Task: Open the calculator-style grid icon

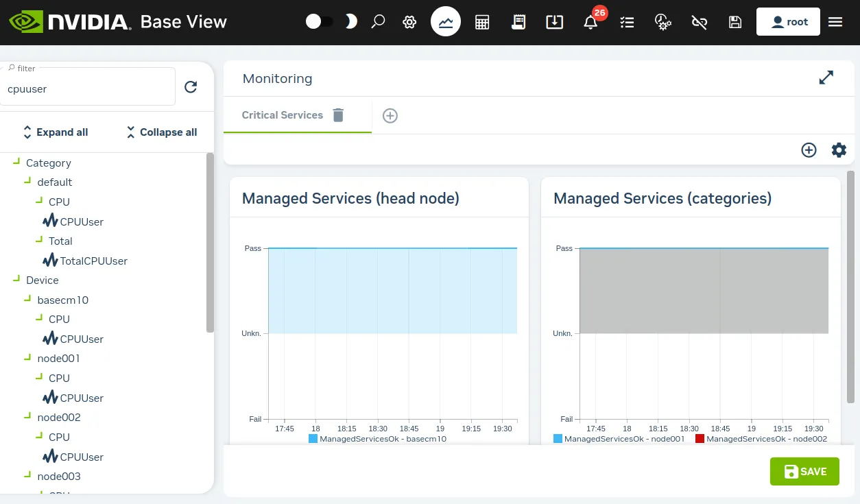Action: coord(482,22)
